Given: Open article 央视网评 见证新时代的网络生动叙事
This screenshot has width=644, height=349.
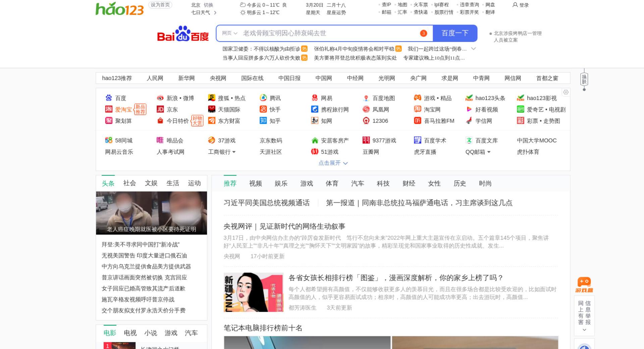Looking at the screenshot, I should [284, 227].
